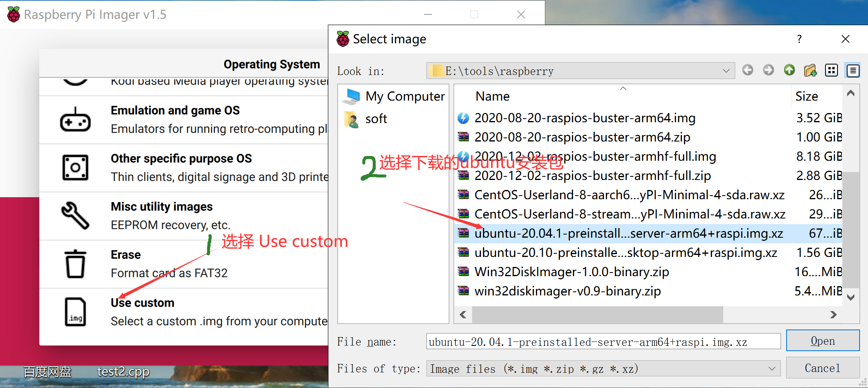Click the Erase trash can icon
The height and width of the screenshot is (388, 868).
coord(75,264)
